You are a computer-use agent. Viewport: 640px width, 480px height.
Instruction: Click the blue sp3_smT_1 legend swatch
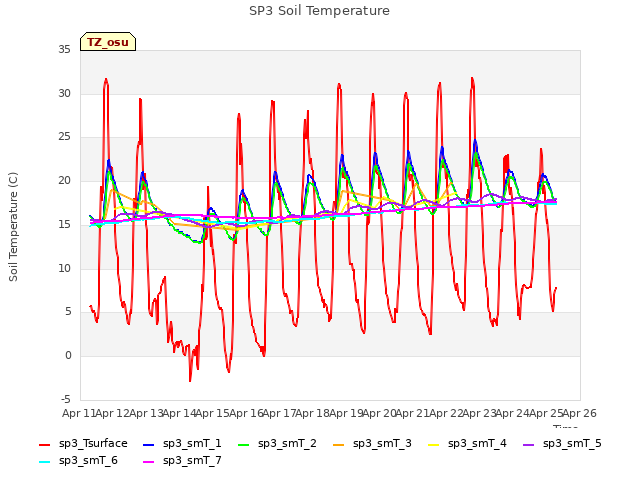[x=149, y=444]
